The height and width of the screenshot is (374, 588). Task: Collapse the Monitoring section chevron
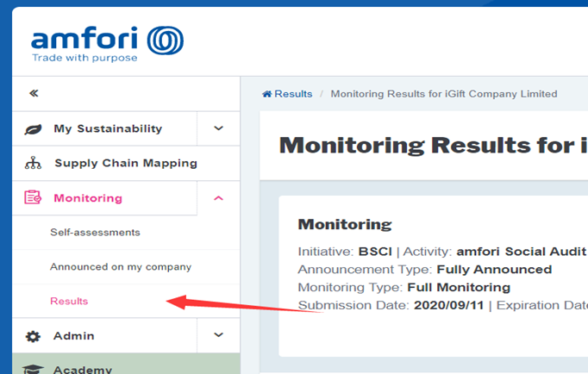[218, 198]
